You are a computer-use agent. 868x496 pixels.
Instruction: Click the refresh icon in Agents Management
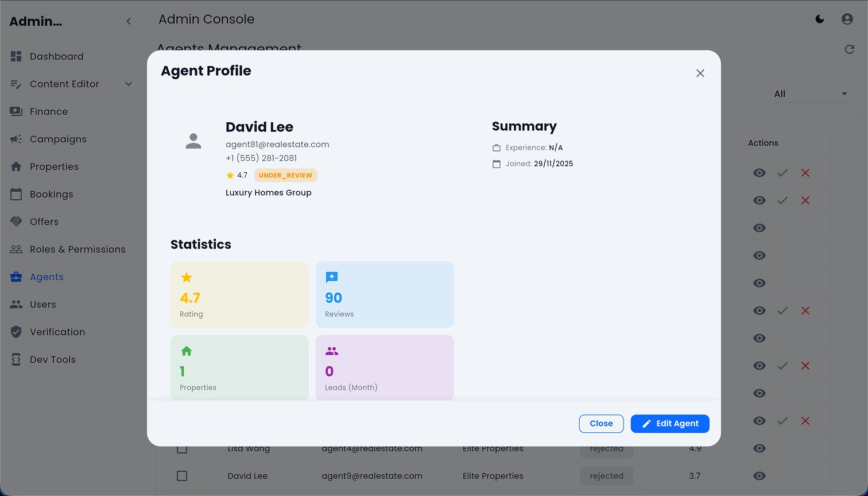click(x=850, y=50)
